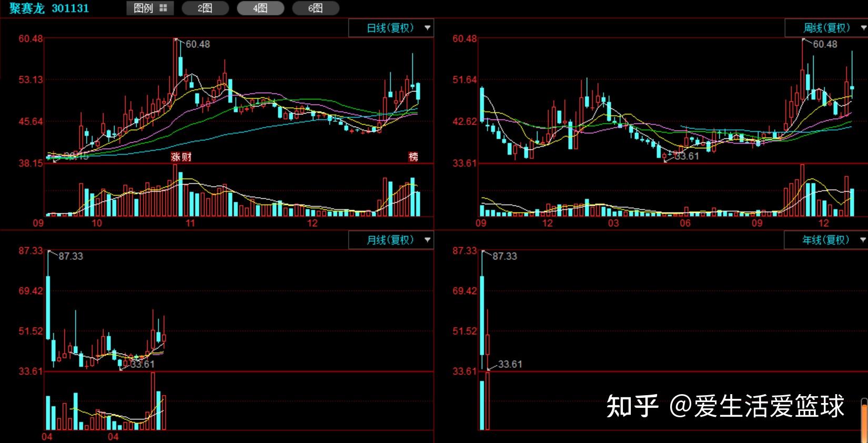
Task: Open the 年线(复权) period dropdown
Action: [826, 240]
